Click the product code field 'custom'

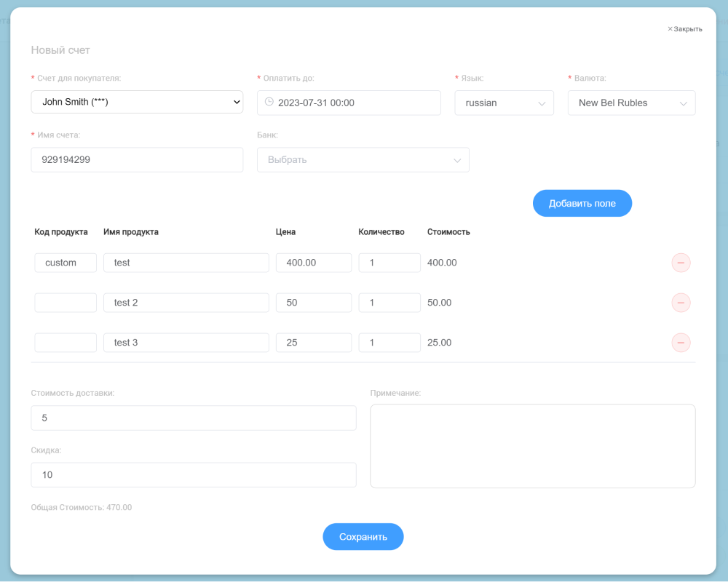pyautogui.click(x=66, y=263)
